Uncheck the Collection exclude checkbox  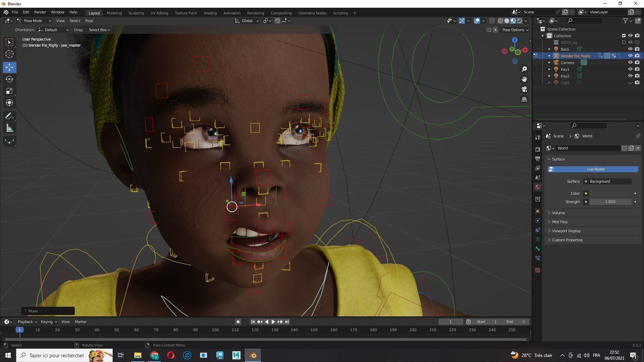pos(624,36)
